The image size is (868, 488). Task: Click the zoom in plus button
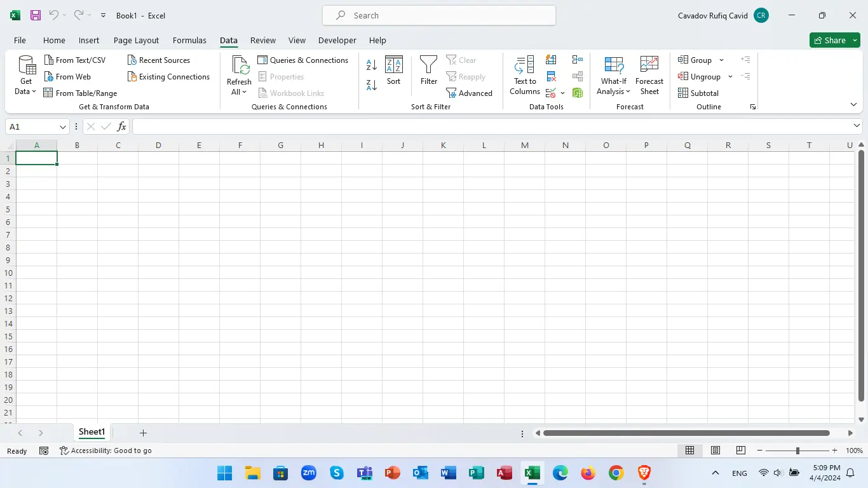click(x=834, y=451)
